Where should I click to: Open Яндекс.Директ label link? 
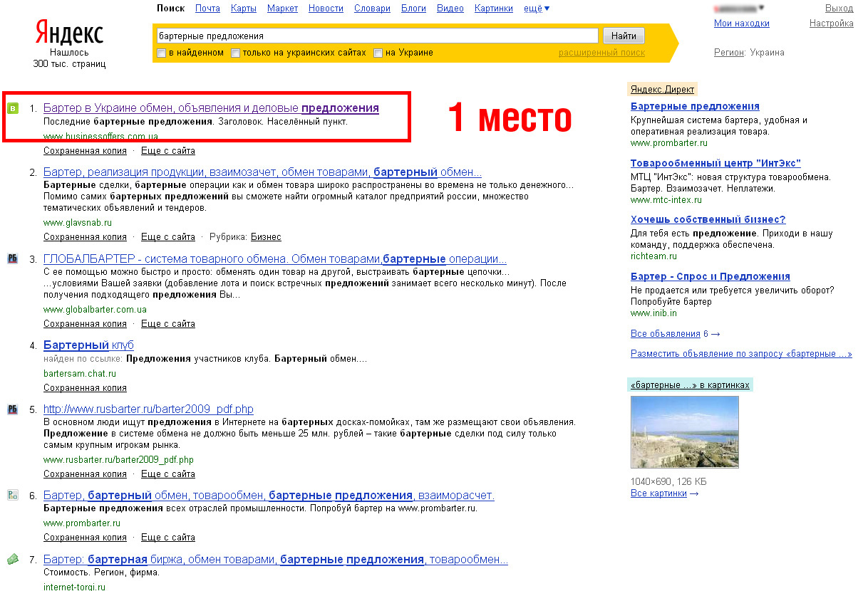[x=663, y=90]
